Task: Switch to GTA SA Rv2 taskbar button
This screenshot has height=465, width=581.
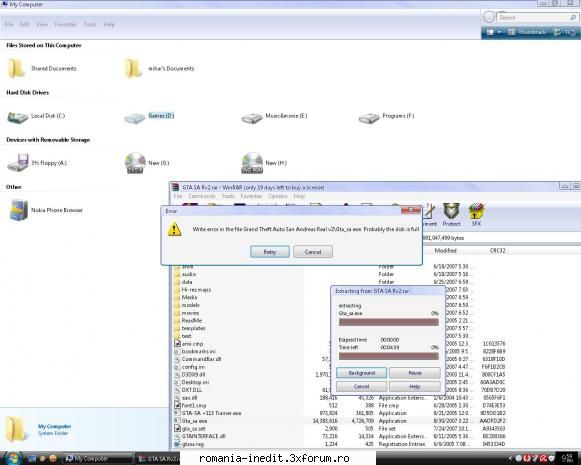Action: [x=157, y=459]
